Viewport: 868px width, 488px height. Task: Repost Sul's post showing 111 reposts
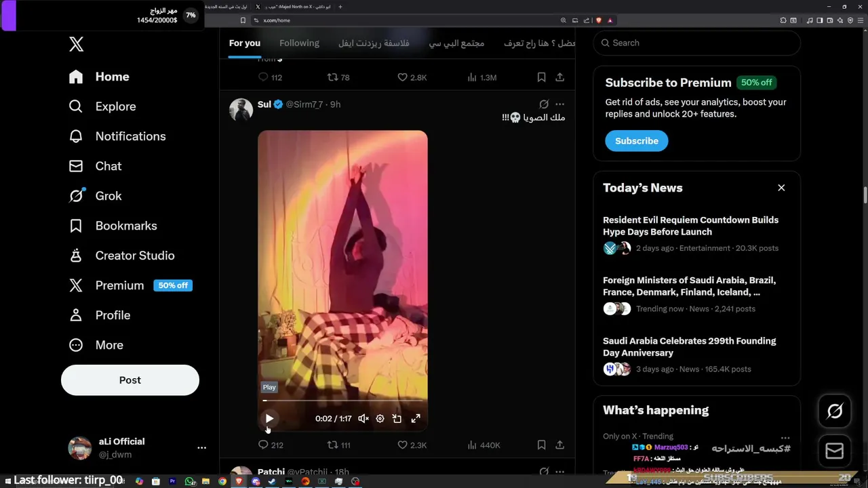(x=338, y=445)
